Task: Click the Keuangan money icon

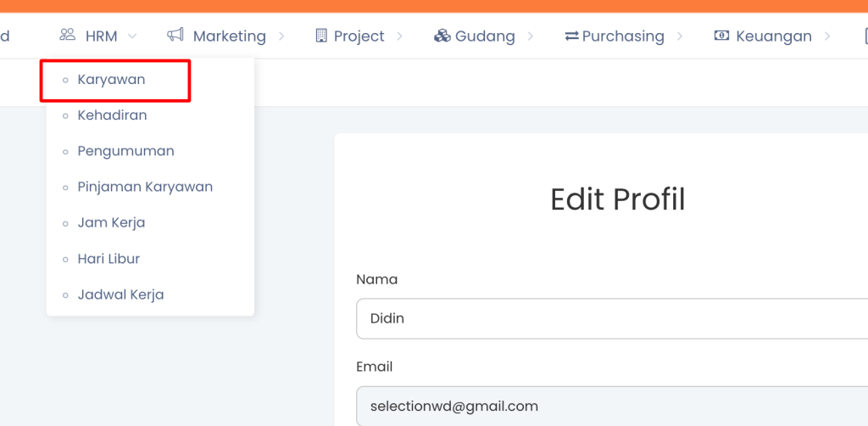Action: click(722, 36)
